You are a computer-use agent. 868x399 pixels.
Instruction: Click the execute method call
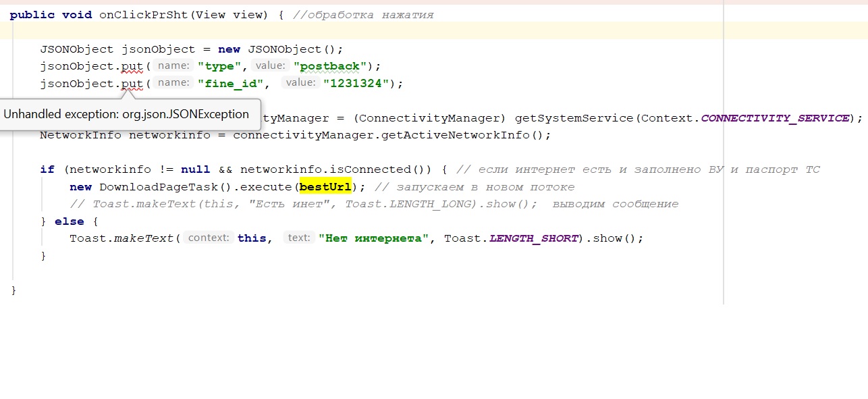[x=267, y=187]
